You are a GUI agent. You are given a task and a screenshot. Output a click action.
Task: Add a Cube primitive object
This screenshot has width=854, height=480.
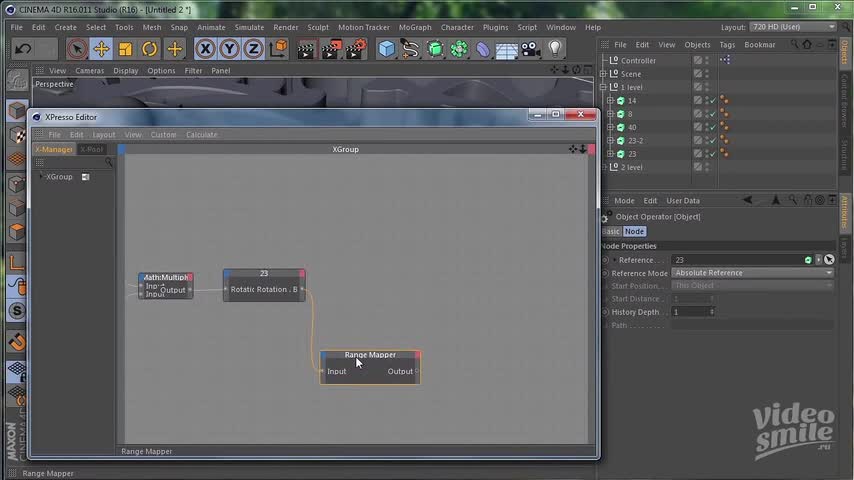(x=386, y=49)
